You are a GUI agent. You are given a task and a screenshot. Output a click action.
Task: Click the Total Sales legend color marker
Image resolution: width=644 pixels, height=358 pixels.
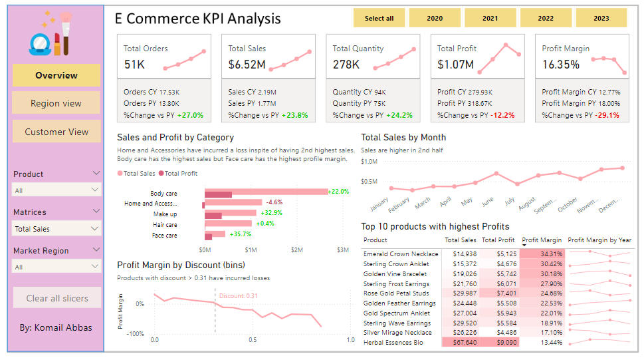coord(120,174)
